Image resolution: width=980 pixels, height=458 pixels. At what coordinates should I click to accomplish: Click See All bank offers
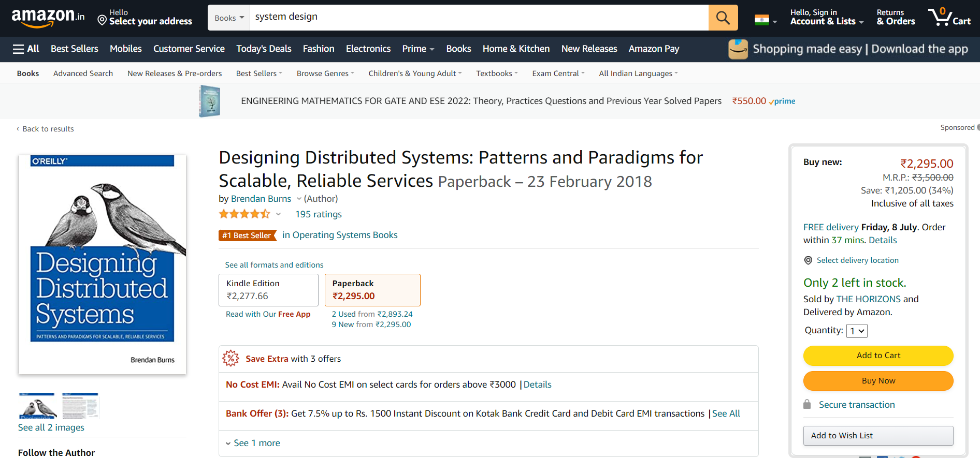pyautogui.click(x=726, y=413)
